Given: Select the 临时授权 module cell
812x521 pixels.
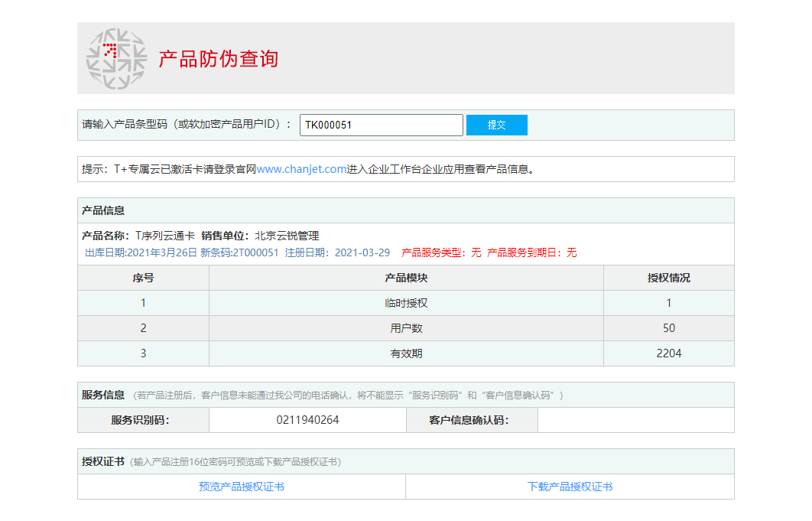Looking at the screenshot, I should [x=407, y=303].
